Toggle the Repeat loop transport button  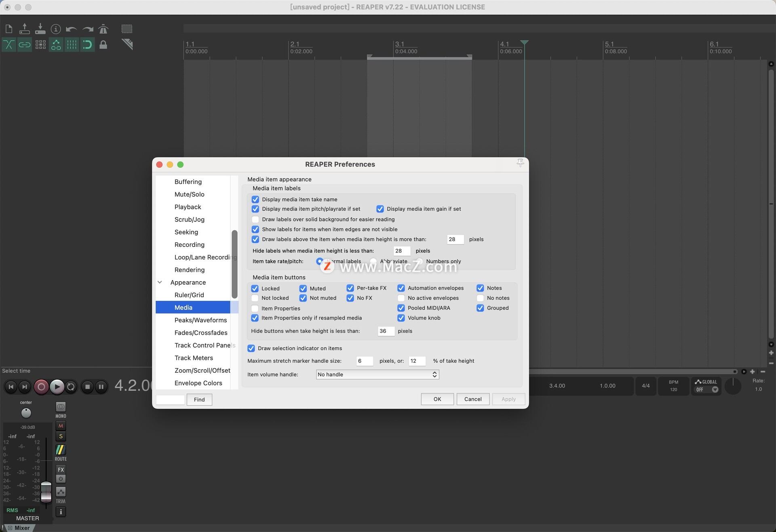pyautogui.click(x=71, y=387)
